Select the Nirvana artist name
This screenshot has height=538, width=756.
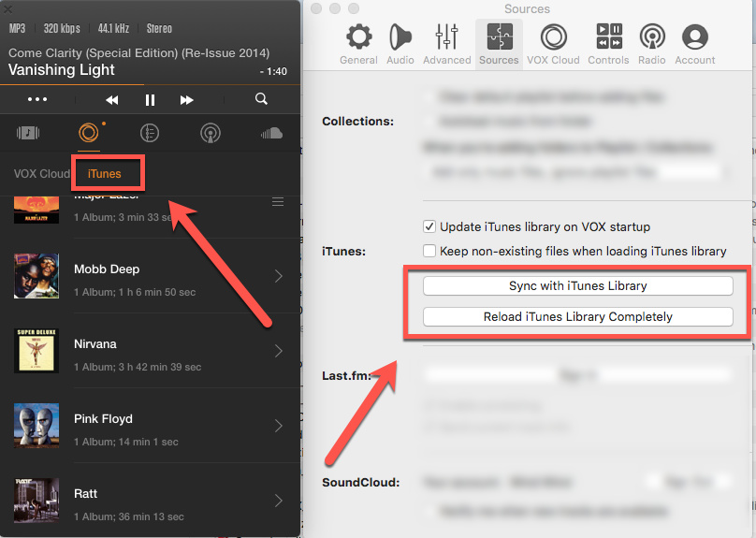click(95, 343)
